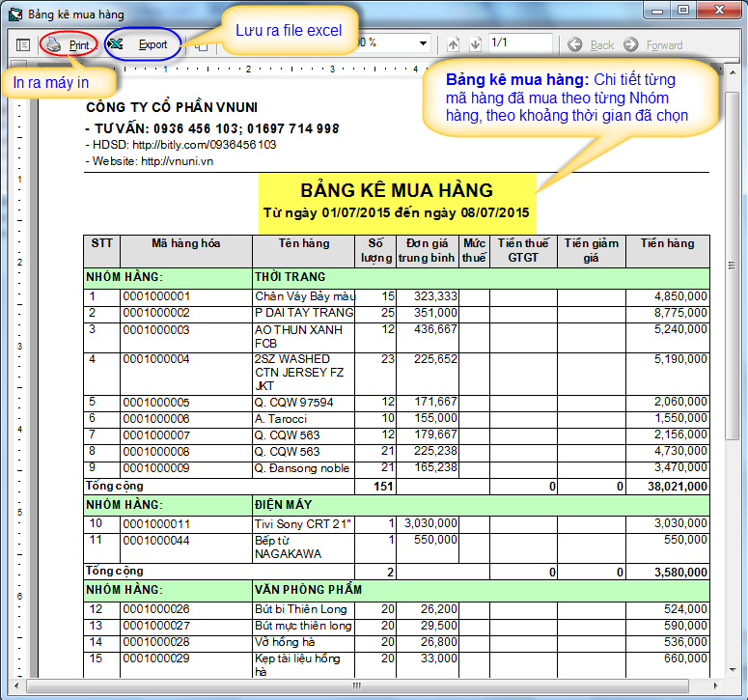Go to previous page with up arrow

[x=454, y=44]
